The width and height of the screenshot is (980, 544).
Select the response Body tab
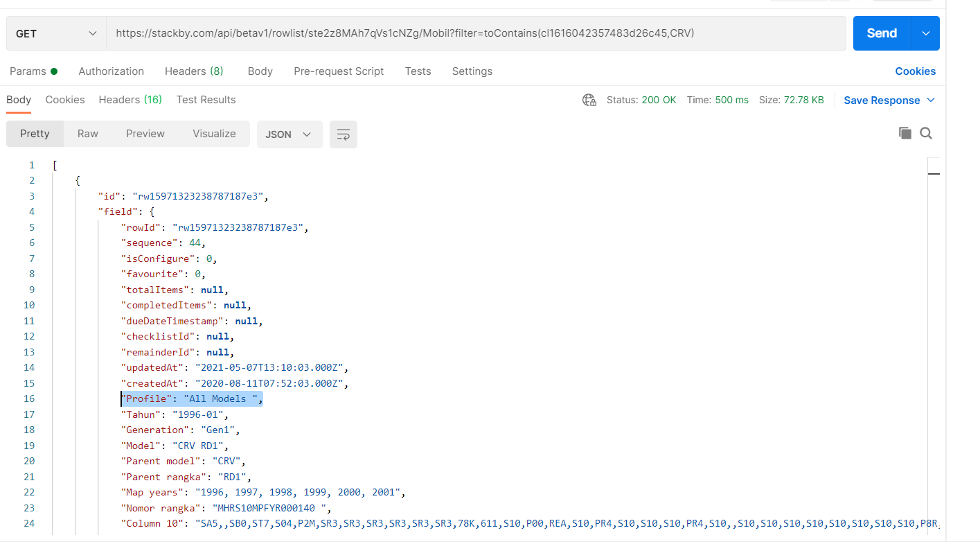coord(19,100)
